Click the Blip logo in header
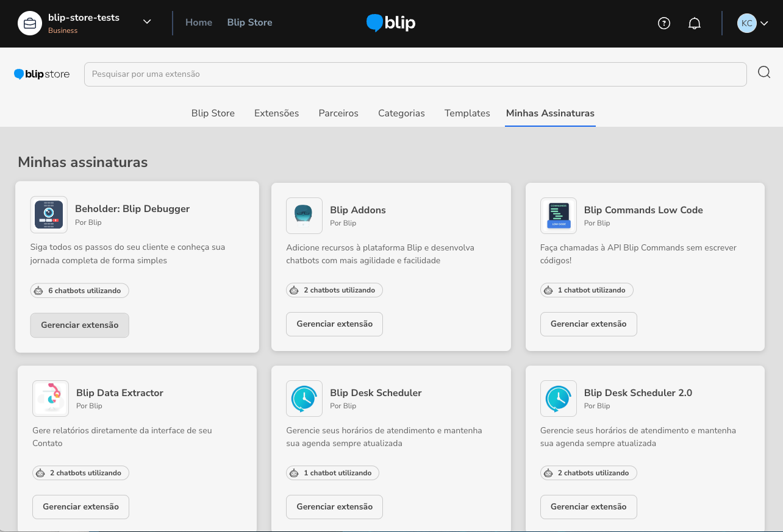The image size is (783, 532). (x=391, y=23)
